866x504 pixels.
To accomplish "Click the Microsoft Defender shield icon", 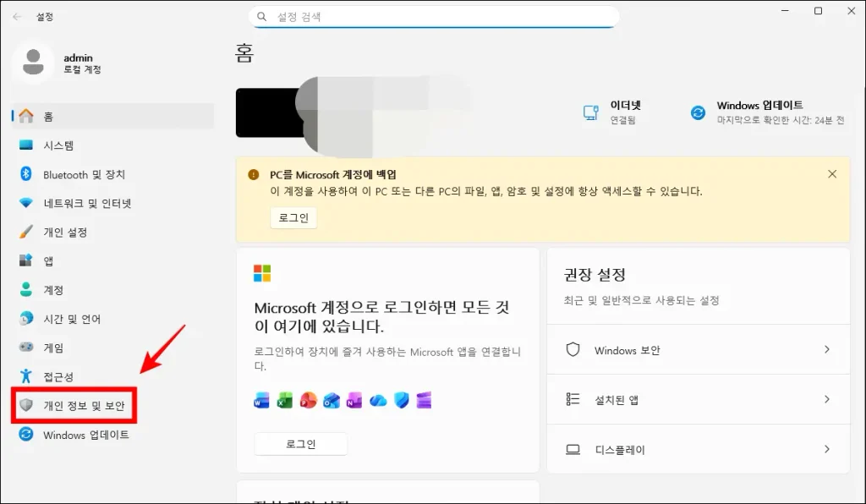I will [402, 401].
